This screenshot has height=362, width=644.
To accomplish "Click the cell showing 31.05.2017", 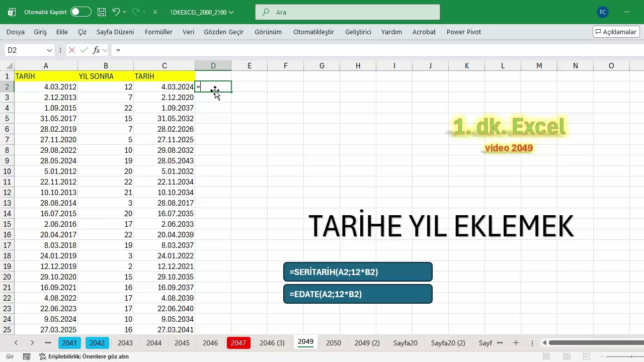I will (46, 119).
